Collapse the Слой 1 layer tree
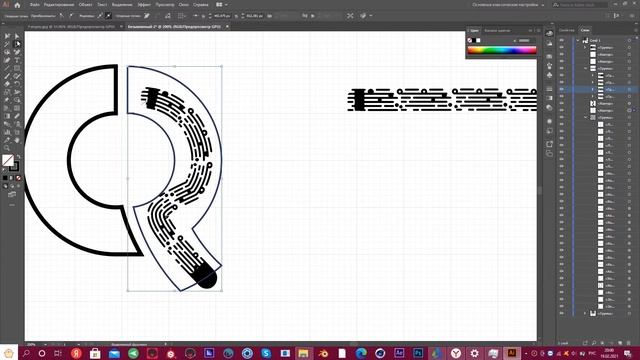Viewport: 640px width, 360px height. [x=578, y=40]
